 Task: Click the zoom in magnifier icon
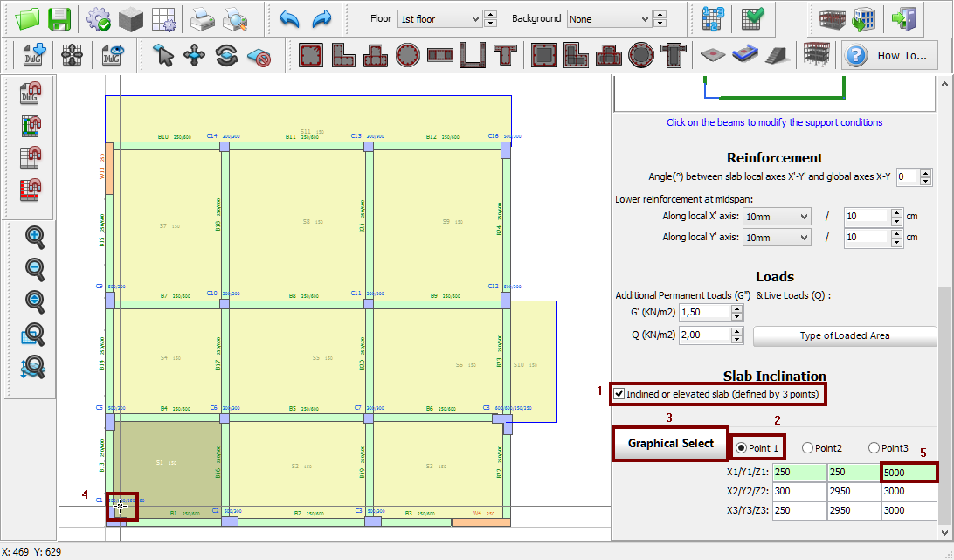tap(34, 237)
